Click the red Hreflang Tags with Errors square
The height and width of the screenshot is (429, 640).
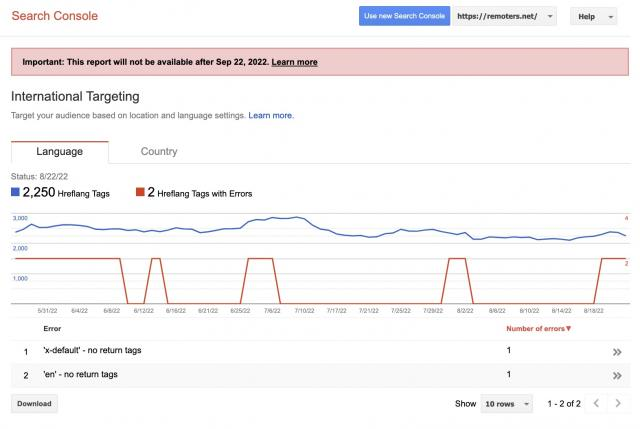coord(140,192)
